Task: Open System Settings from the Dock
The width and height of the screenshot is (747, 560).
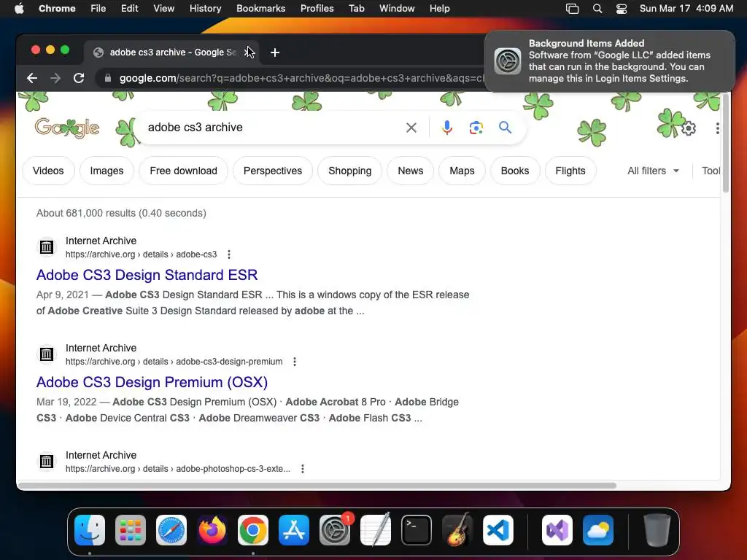Action: [x=334, y=530]
